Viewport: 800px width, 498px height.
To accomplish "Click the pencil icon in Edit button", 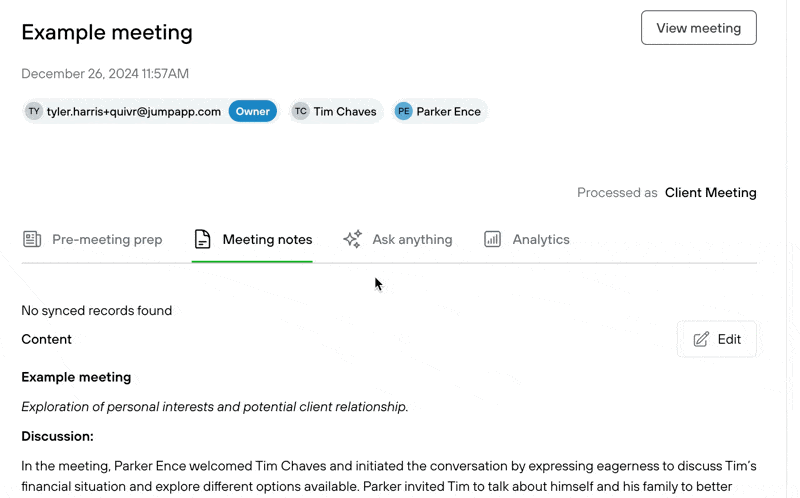I will pyautogui.click(x=701, y=339).
